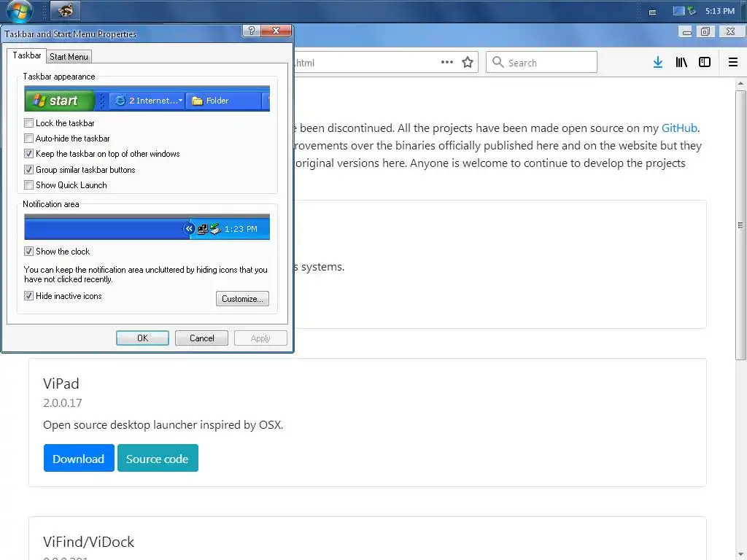Image resolution: width=747 pixels, height=560 pixels.
Task: Click the version number 2.0.0.17
Action: point(63,402)
